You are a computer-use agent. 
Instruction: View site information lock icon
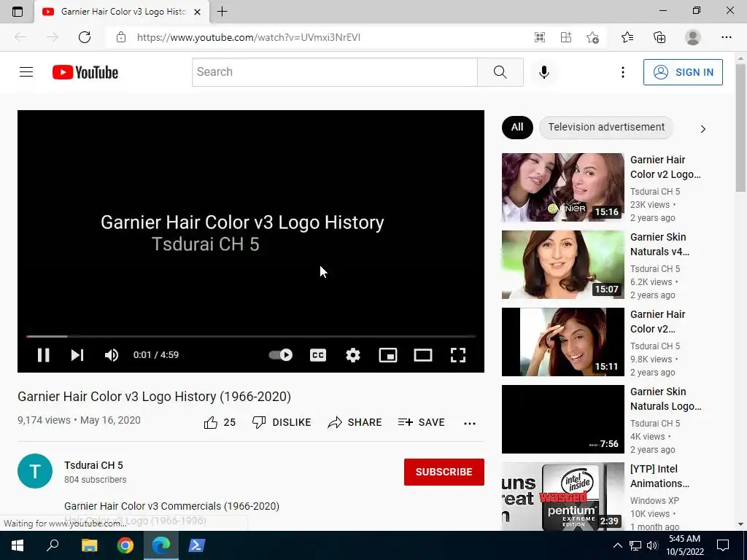tap(121, 37)
